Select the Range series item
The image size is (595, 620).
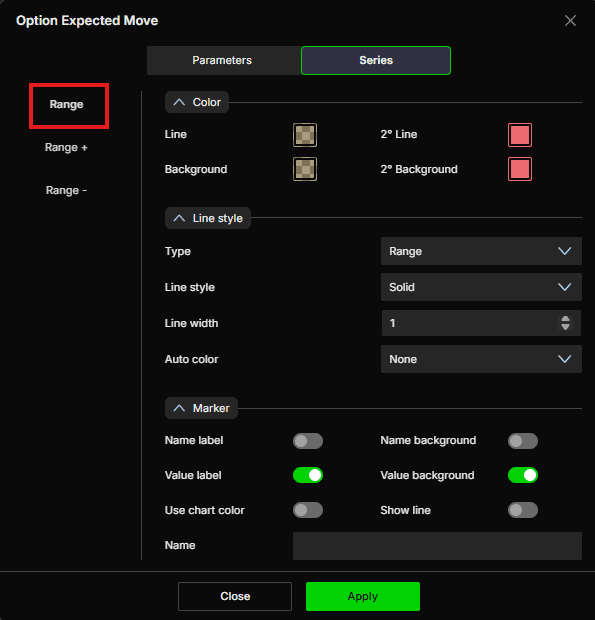point(66,104)
